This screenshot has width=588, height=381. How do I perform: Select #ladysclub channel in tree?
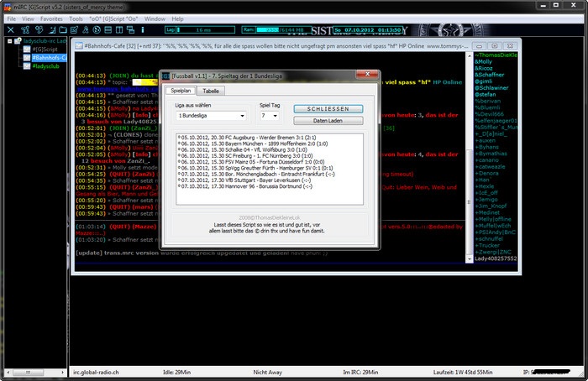pyautogui.click(x=45, y=66)
